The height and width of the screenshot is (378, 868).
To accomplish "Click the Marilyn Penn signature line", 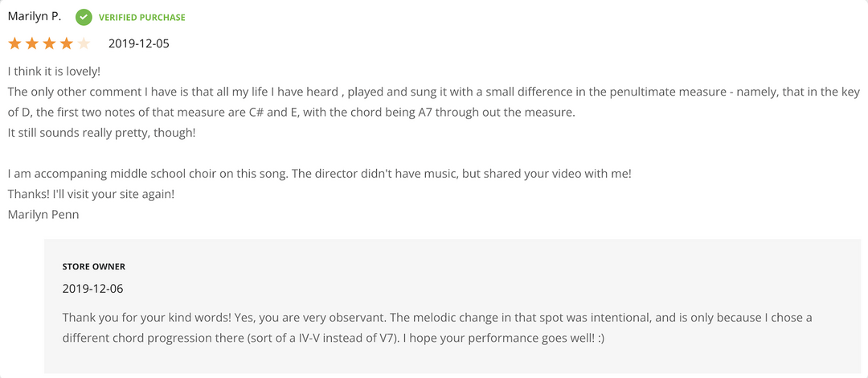I will point(43,214).
